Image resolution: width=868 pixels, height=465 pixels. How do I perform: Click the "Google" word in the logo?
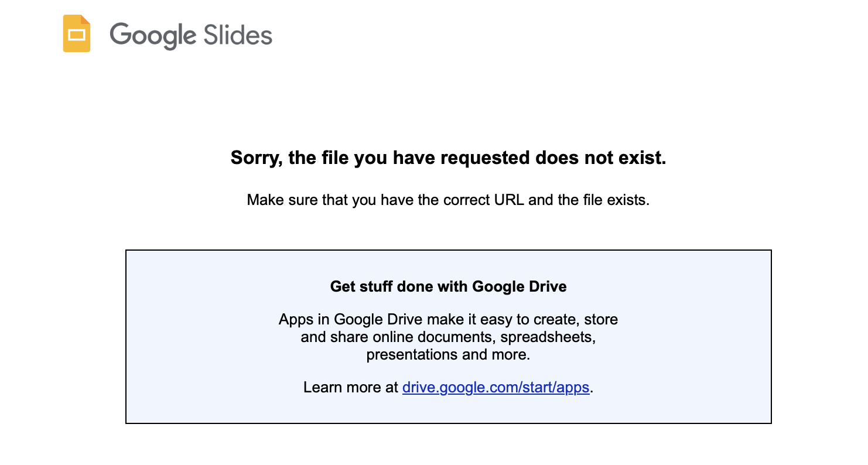pos(152,35)
